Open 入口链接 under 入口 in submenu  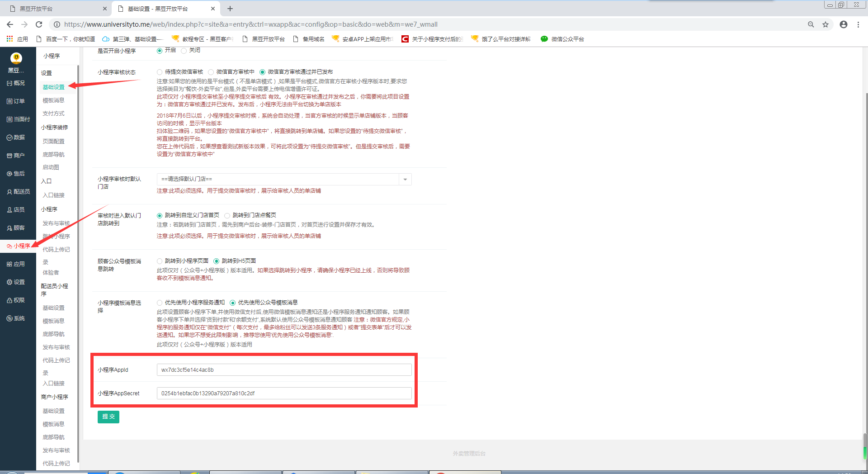(53, 195)
